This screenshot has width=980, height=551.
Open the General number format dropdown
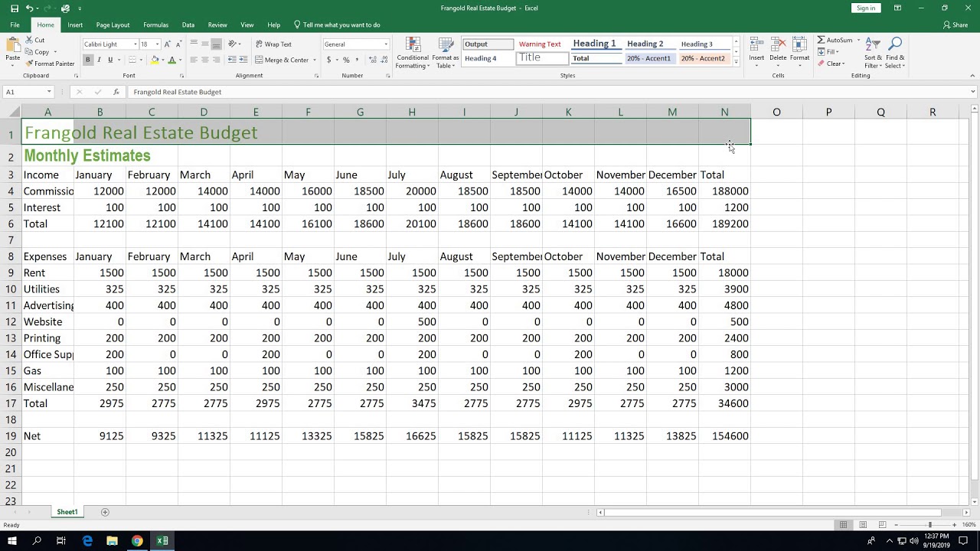(x=385, y=44)
